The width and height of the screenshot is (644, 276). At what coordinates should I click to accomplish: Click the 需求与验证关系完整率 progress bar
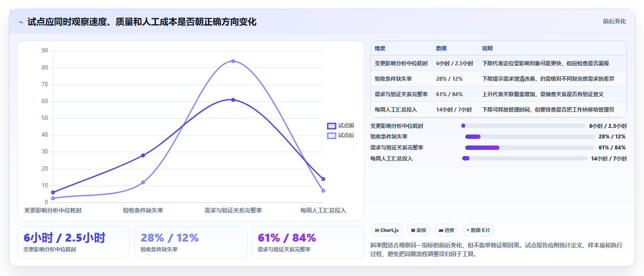(x=530, y=148)
